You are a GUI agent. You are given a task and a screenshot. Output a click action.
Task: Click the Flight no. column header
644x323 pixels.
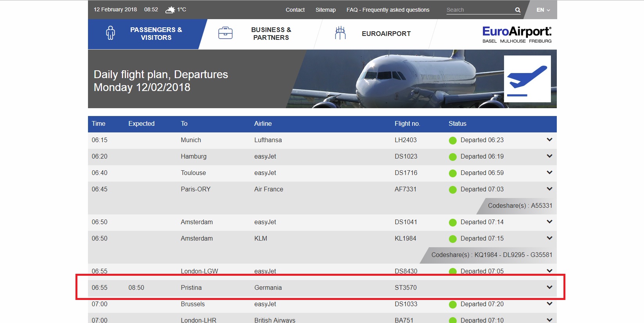(x=407, y=123)
